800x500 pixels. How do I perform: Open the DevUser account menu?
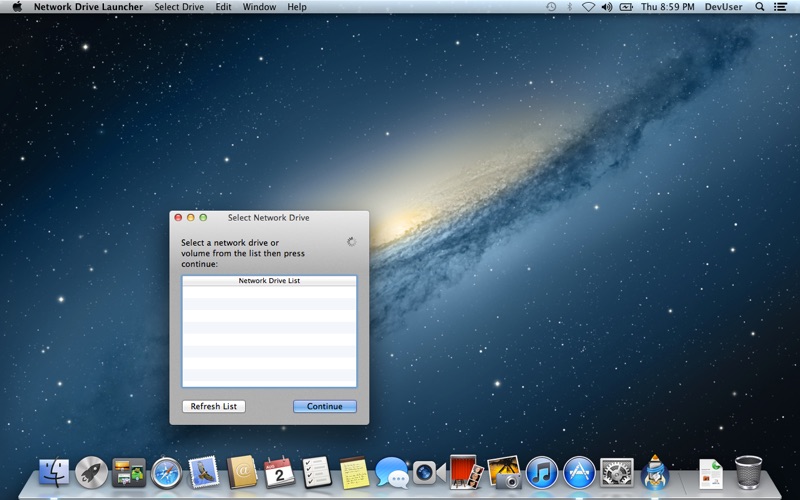[x=723, y=7]
